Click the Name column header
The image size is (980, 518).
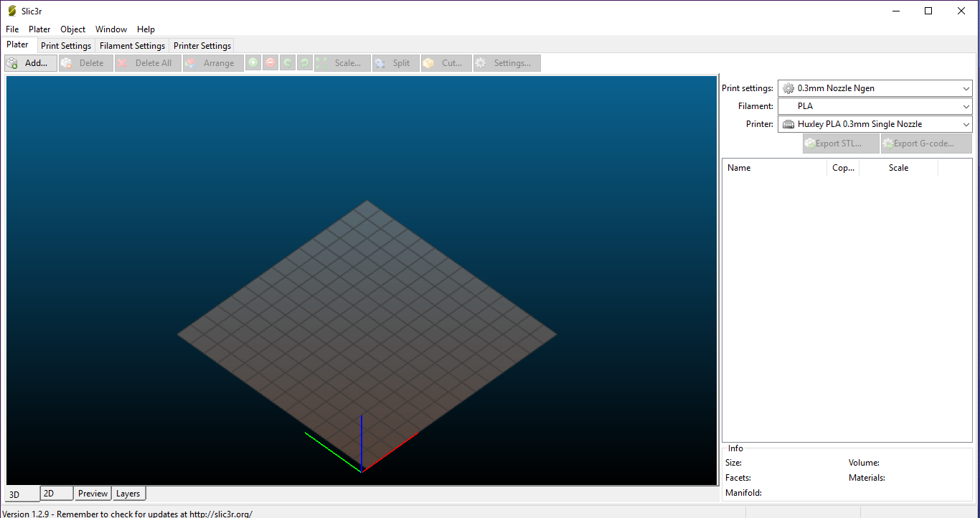point(774,168)
